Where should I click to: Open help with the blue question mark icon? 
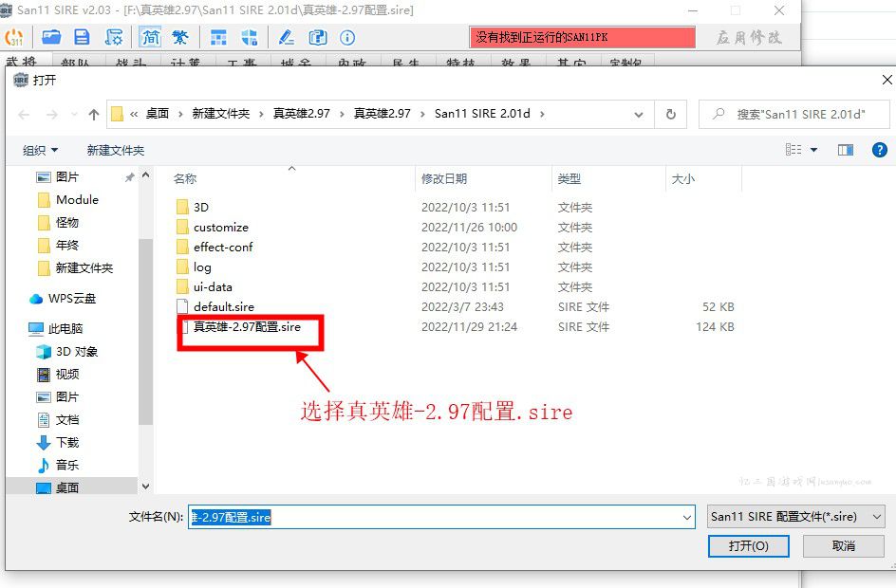click(x=880, y=150)
